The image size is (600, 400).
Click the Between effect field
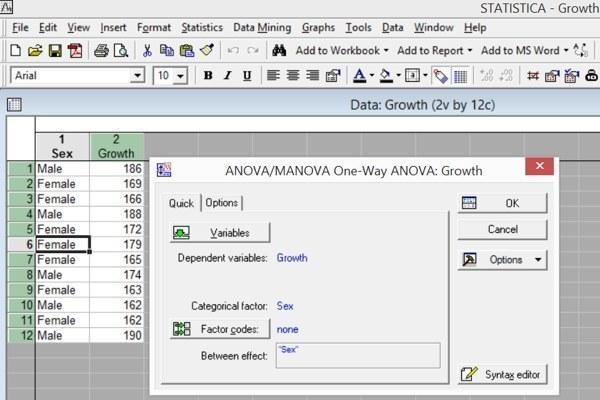click(x=358, y=356)
